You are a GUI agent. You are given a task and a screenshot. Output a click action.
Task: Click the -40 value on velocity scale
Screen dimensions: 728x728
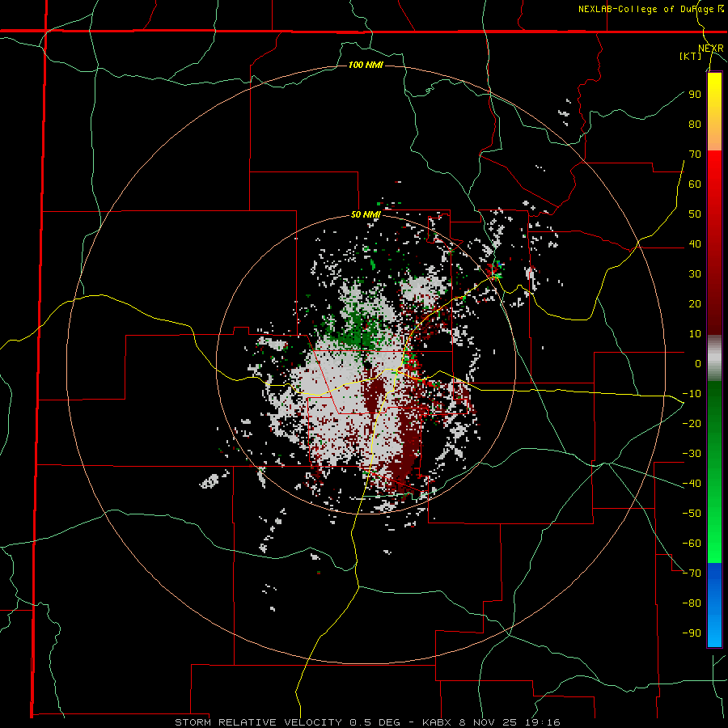pyautogui.click(x=692, y=484)
